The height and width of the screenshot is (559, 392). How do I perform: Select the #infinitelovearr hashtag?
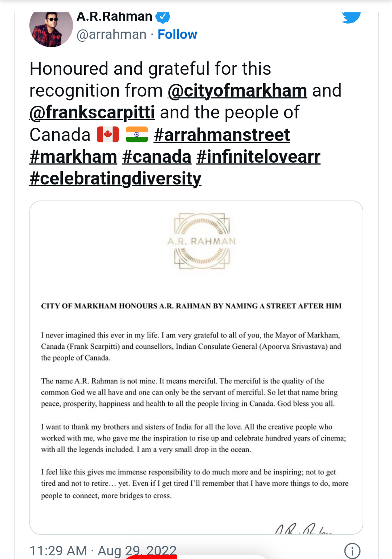pyautogui.click(x=258, y=157)
